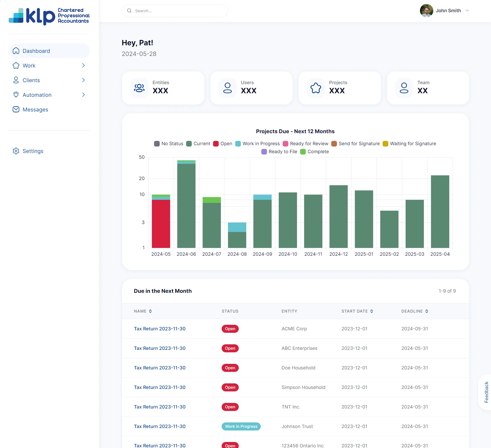
Task: Click the Clients person icon
Action: [x=16, y=80]
